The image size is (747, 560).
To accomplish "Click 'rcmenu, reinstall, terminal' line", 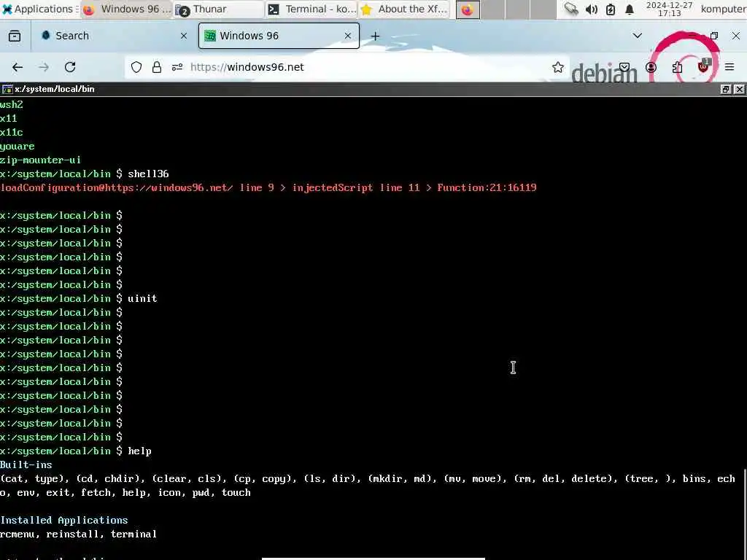I will coord(79,534).
